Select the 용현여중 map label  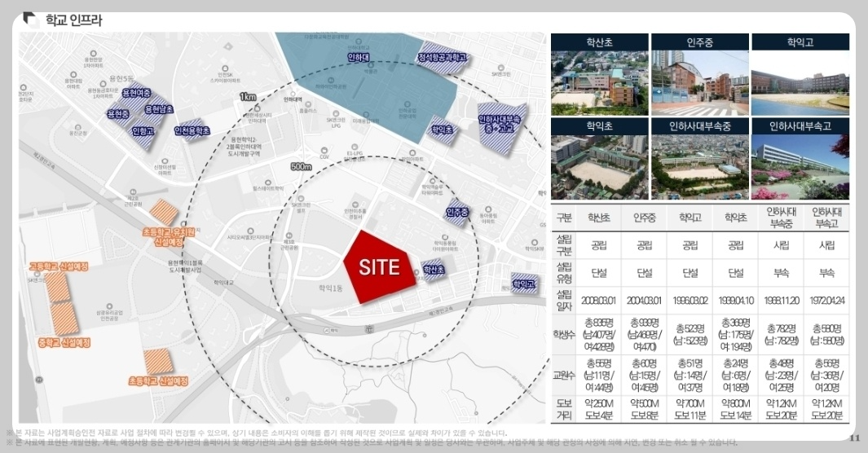pyautogui.click(x=136, y=93)
